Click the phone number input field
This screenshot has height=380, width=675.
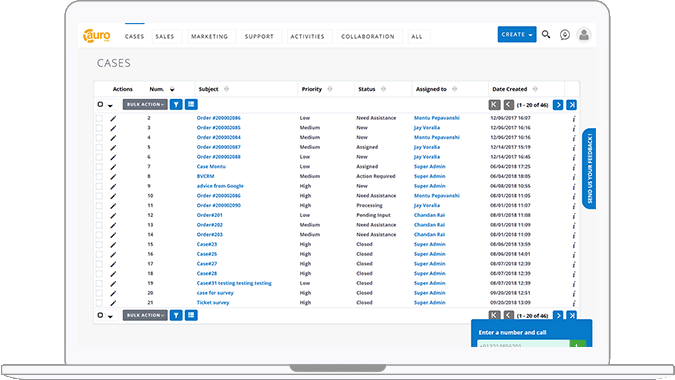coord(523,344)
